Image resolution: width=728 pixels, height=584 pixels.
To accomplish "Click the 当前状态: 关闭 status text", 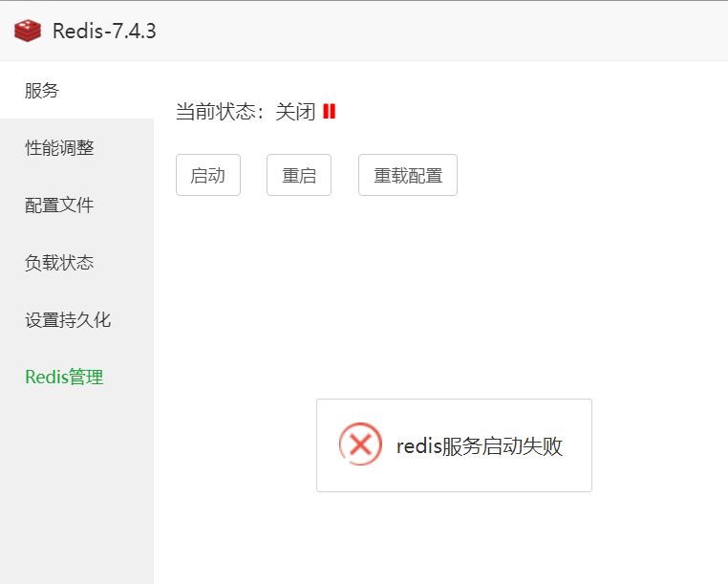I will point(246,112).
